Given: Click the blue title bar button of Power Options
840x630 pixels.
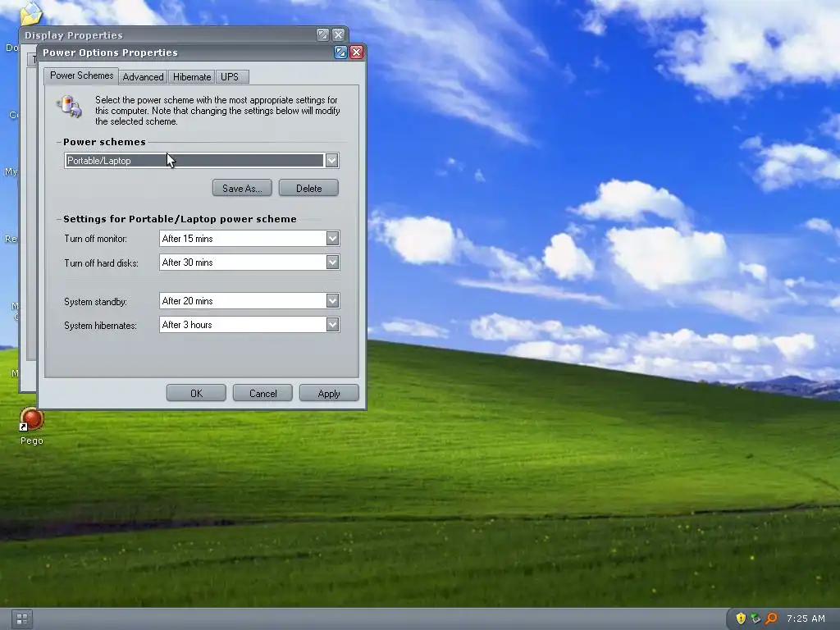Looking at the screenshot, I should tap(340, 52).
